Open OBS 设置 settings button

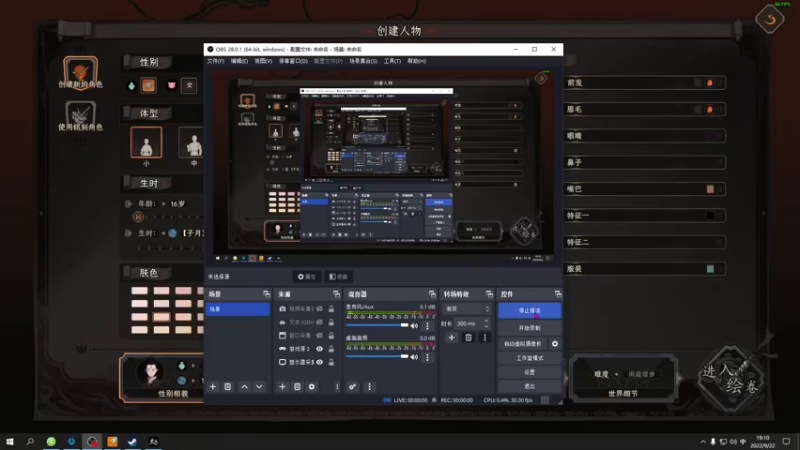click(x=529, y=372)
